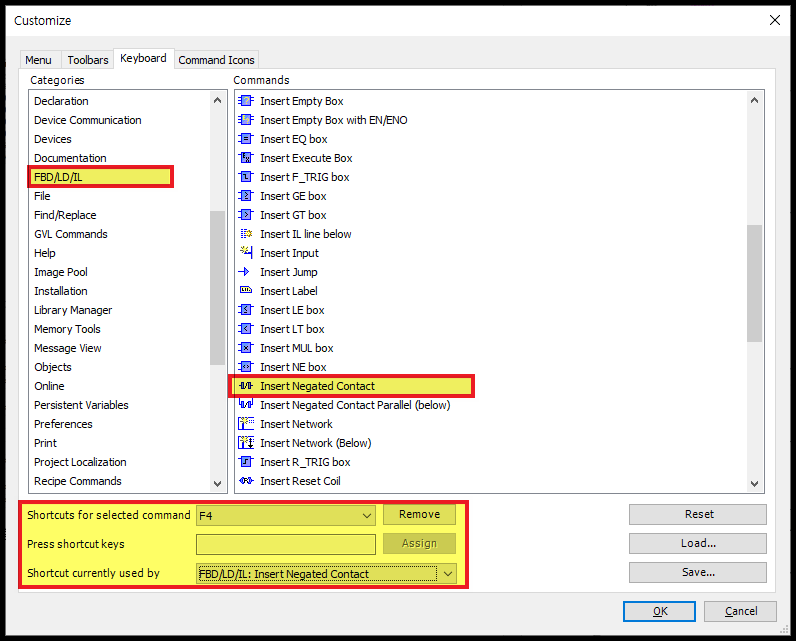Click the Insert Execute Box icon
This screenshot has width=796, height=641.
pos(246,158)
